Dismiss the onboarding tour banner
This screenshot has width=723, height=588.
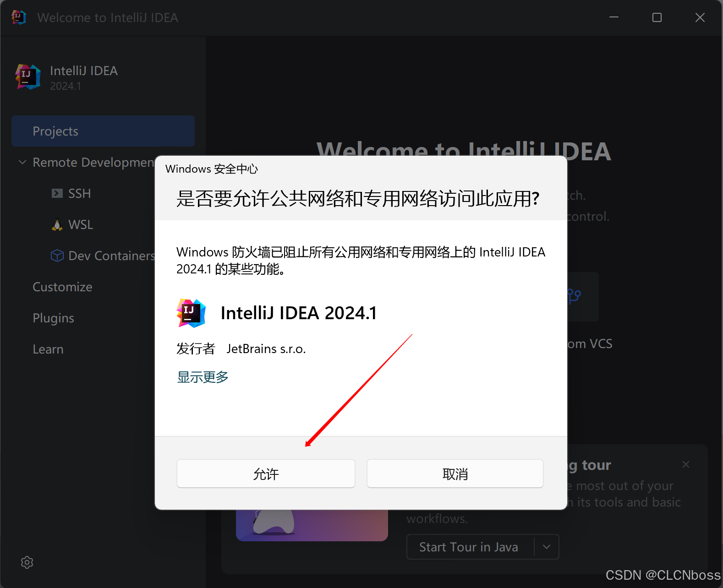pos(686,464)
